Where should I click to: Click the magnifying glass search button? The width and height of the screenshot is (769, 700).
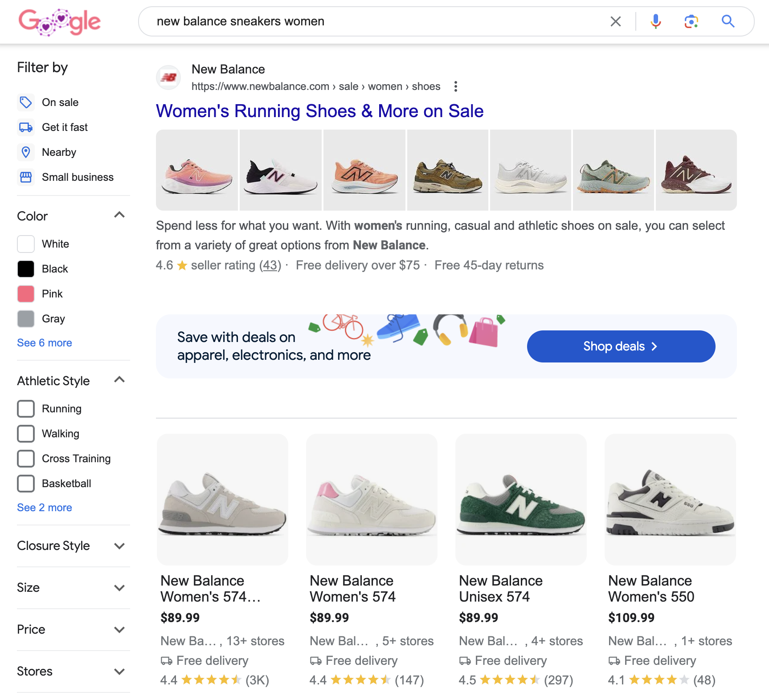coord(728,21)
